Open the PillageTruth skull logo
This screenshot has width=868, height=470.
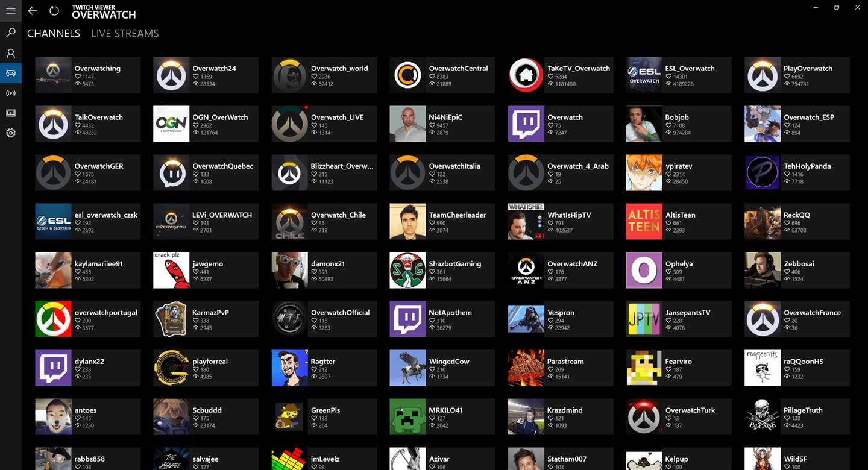762,417
